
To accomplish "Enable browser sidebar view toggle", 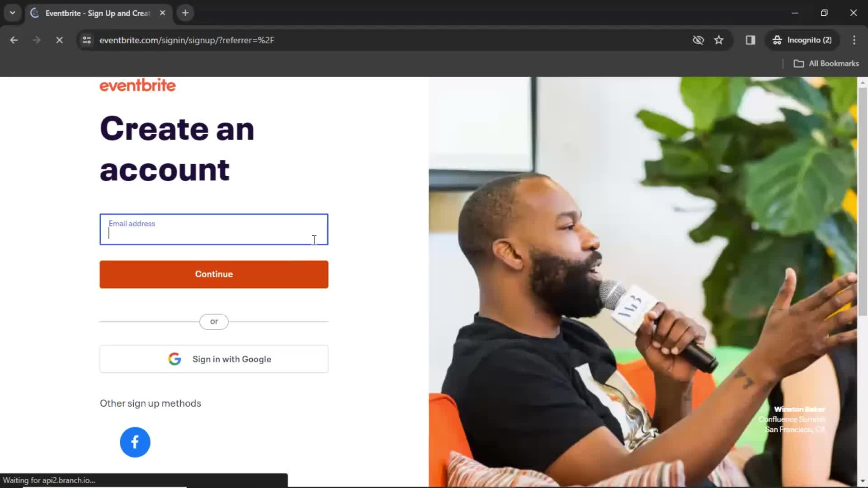I will [750, 40].
